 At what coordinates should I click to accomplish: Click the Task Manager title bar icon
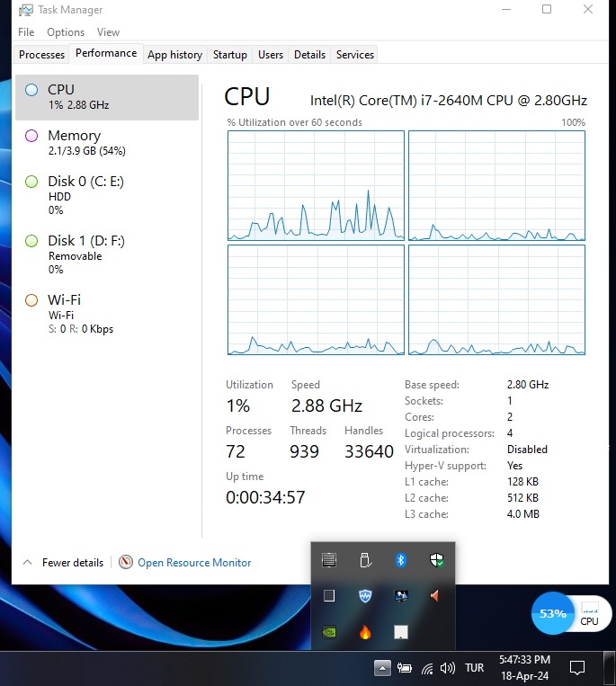pyautogui.click(x=25, y=10)
